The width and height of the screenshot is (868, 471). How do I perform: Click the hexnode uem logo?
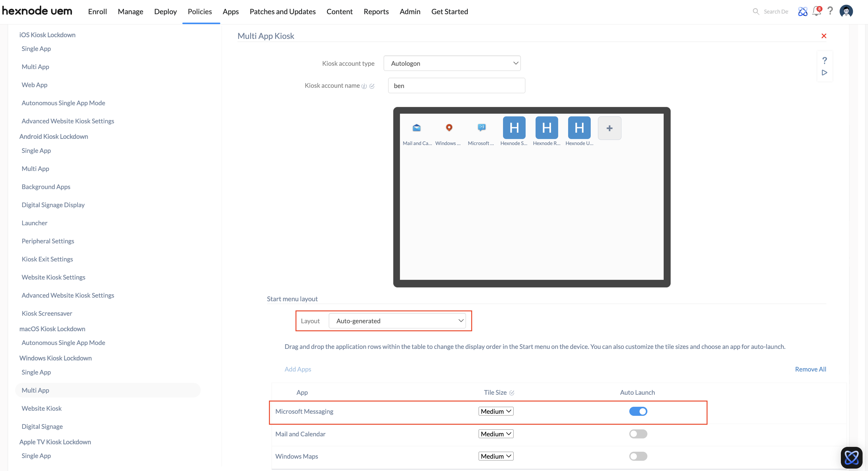37,11
